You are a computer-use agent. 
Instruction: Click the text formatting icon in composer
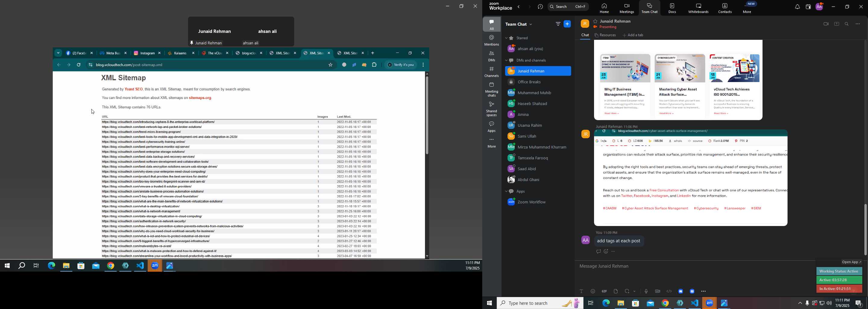tap(581, 291)
